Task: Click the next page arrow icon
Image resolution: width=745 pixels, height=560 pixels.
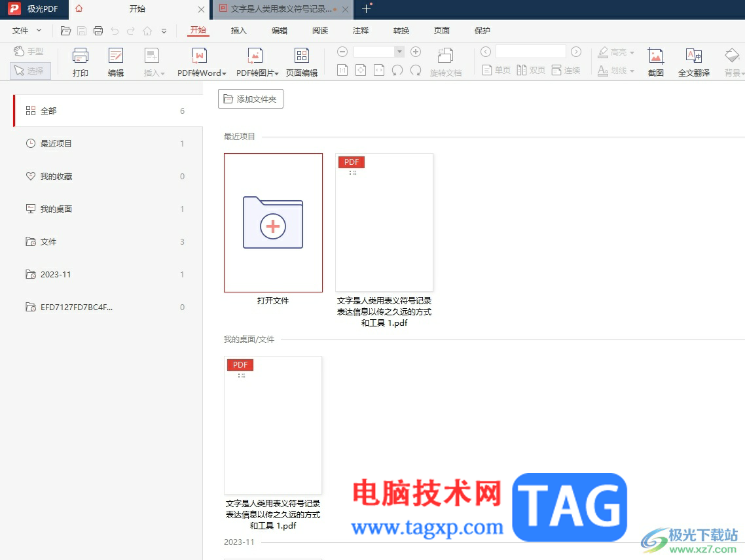Action: pos(576,51)
